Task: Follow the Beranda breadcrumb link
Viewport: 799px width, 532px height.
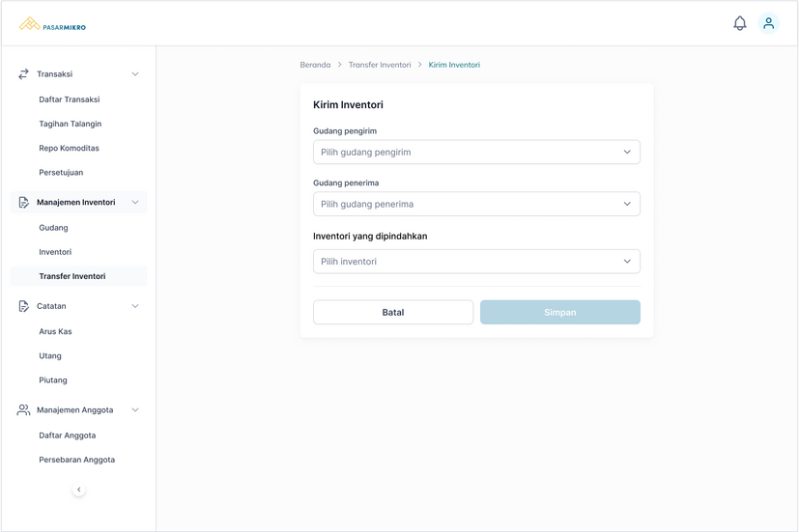Action: point(315,65)
